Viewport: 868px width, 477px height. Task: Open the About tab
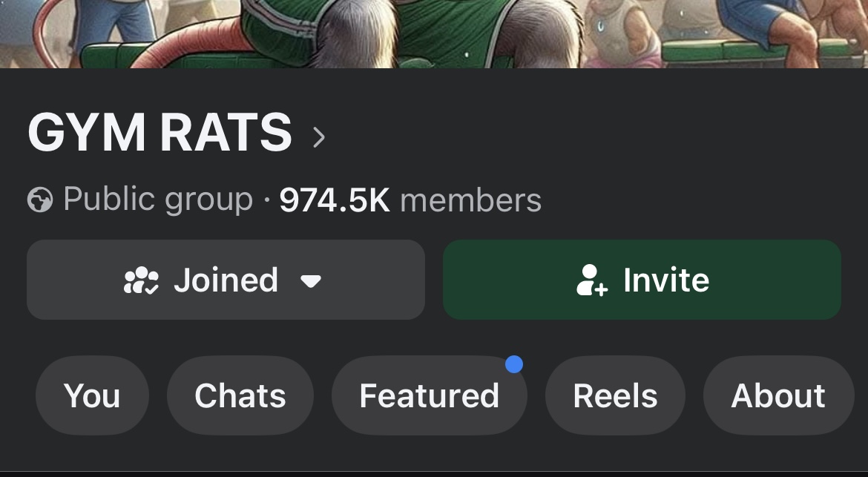778,395
